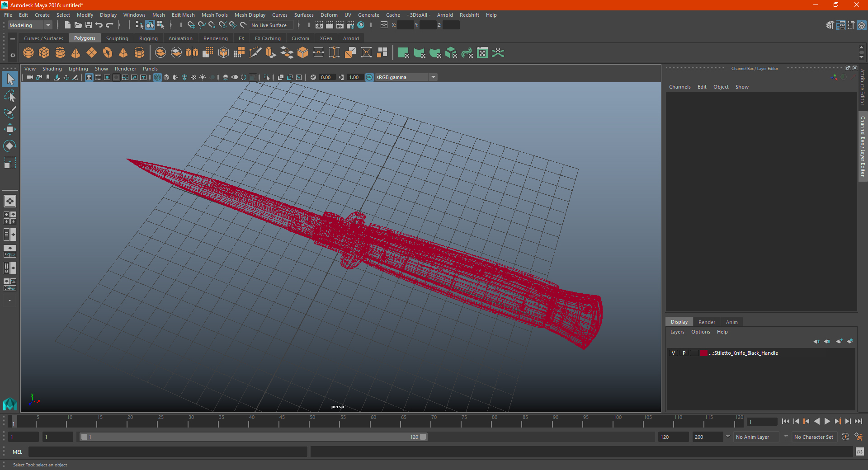Screen dimensions: 868x470
Task: Click the red layer color swatch
Action: [x=704, y=353]
